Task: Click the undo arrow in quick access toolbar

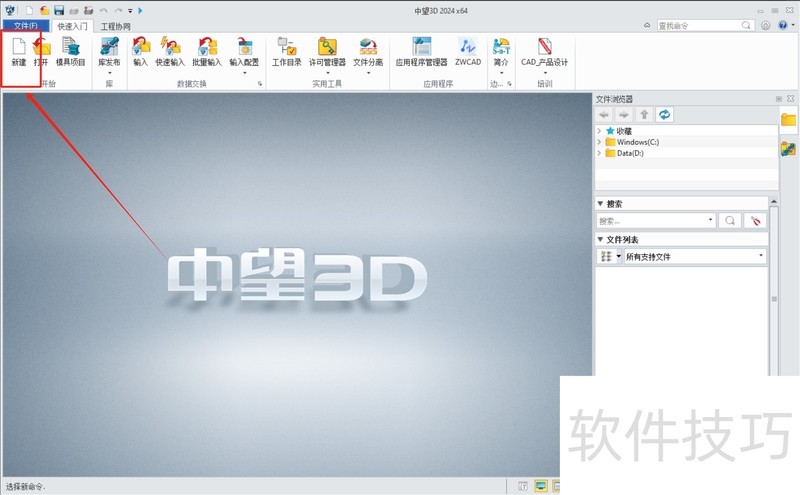Action: coord(104,11)
